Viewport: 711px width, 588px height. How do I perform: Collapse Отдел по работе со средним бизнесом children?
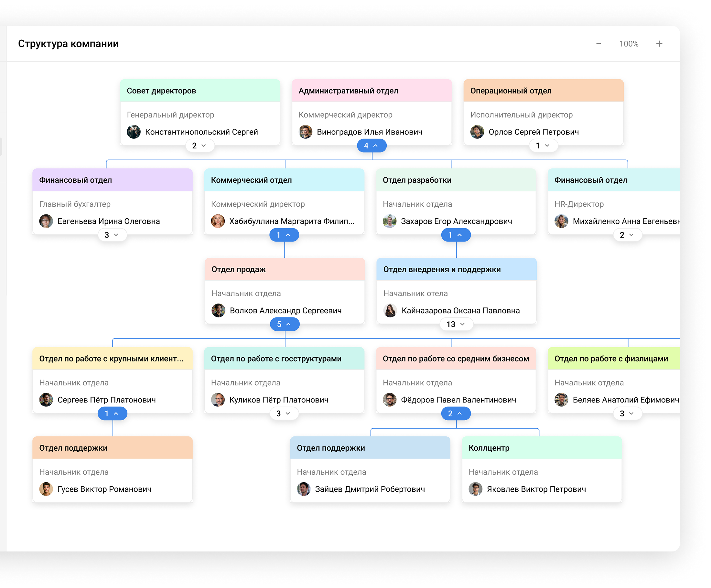tap(456, 413)
